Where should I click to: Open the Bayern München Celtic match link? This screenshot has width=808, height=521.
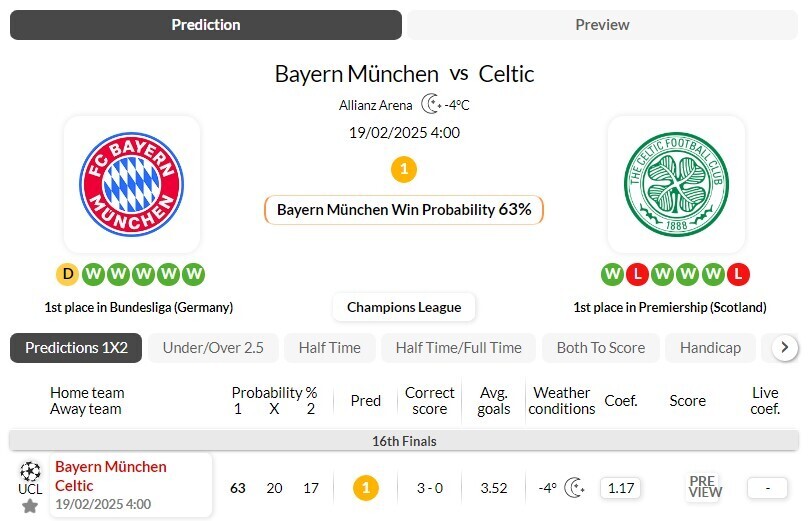111,476
